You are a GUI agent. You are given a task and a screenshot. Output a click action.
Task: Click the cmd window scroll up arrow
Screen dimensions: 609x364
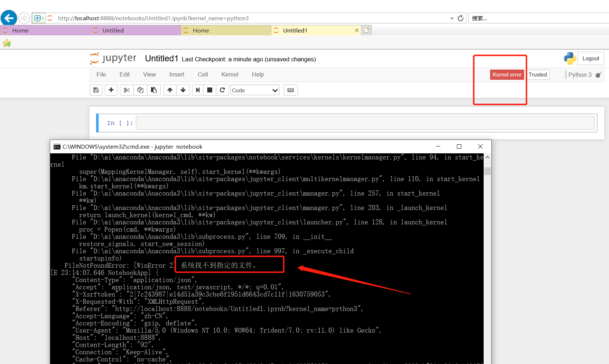pyautogui.click(x=487, y=157)
